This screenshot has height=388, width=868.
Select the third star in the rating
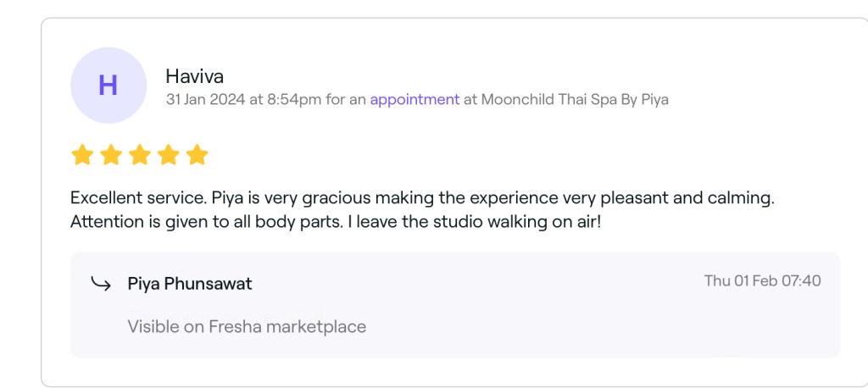[139, 155]
